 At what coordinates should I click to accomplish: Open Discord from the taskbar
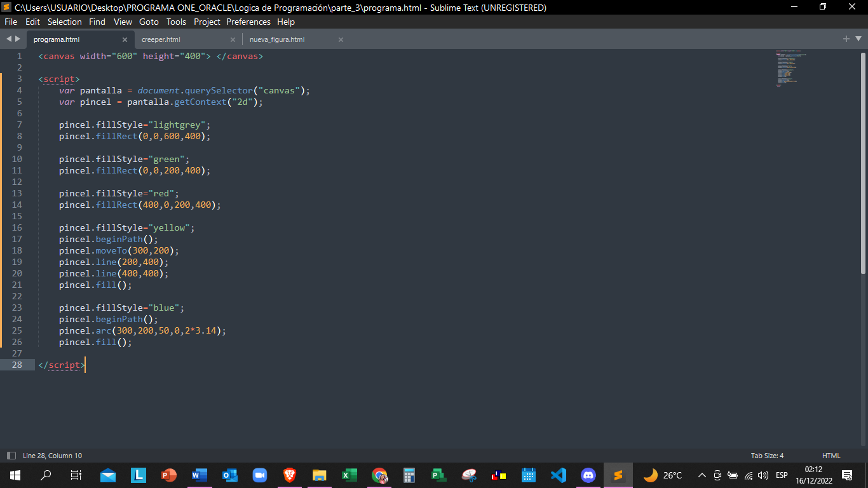click(x=588, y=475)
